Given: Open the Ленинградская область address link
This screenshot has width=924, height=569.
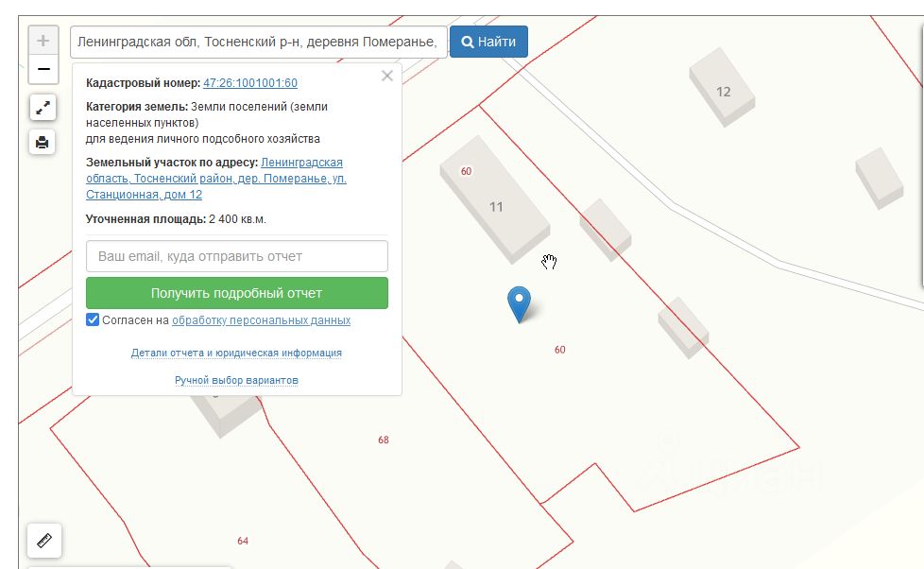Looking at the screenshot, I should (216, 178).
